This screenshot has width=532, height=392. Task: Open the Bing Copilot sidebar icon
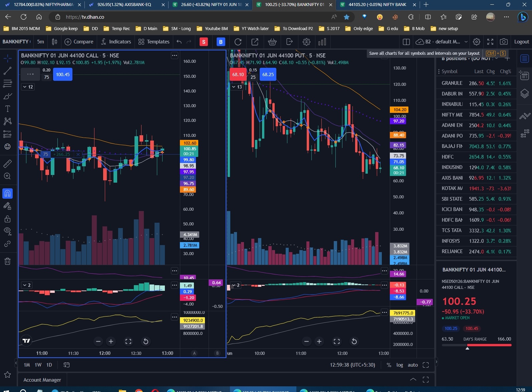(x=523, y=17)
